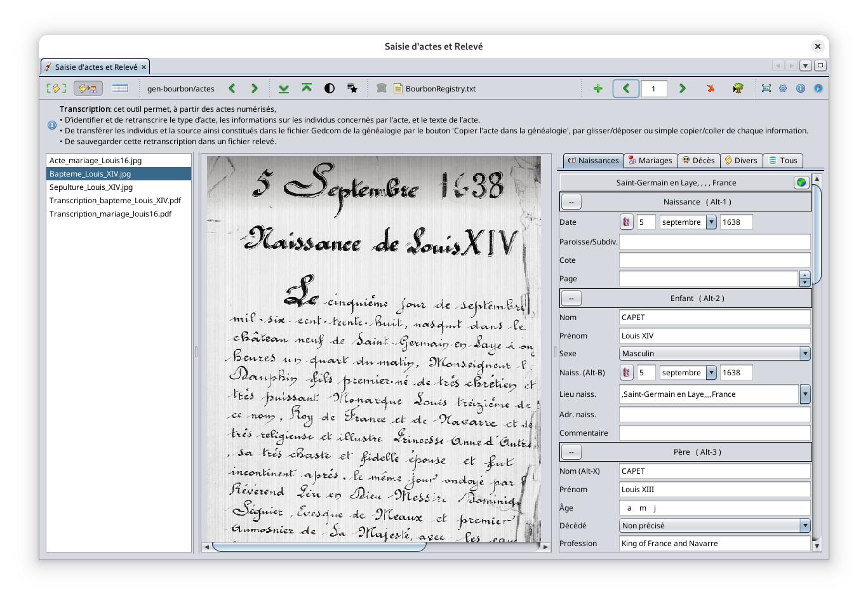Click the form's vertical scrollbar
This screenshot has width=868, height=602.
[x=817, y=235]
